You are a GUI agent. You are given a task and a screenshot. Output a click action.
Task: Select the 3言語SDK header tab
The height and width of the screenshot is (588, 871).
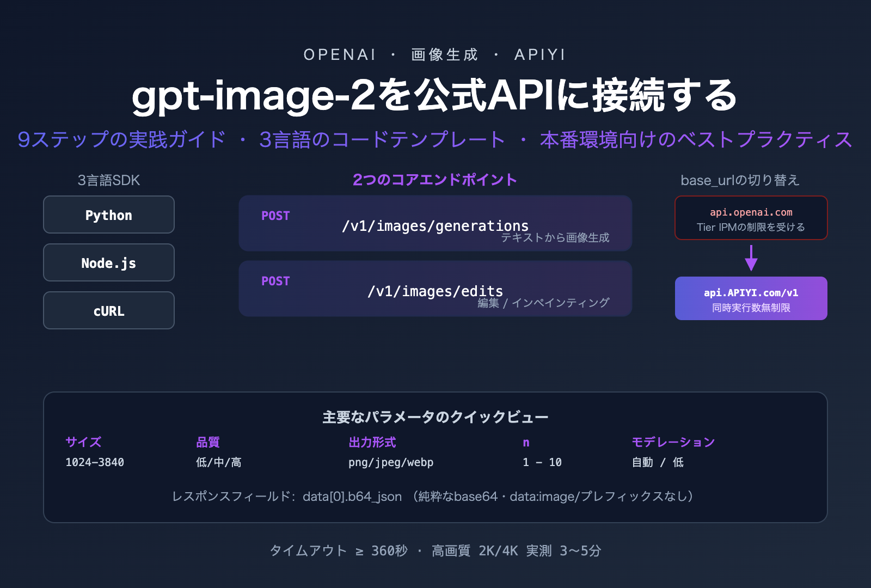point(109,180)
